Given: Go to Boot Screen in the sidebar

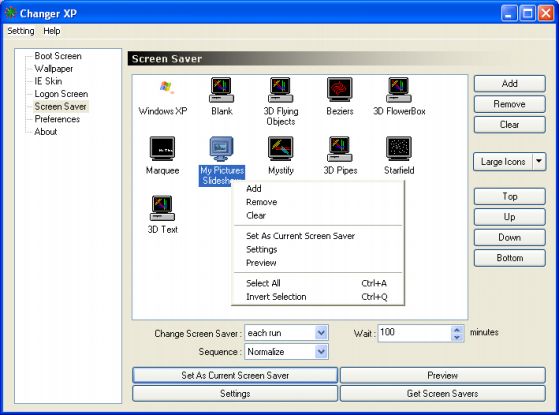Looking at the screenshot, I should (x=58, y=56).
